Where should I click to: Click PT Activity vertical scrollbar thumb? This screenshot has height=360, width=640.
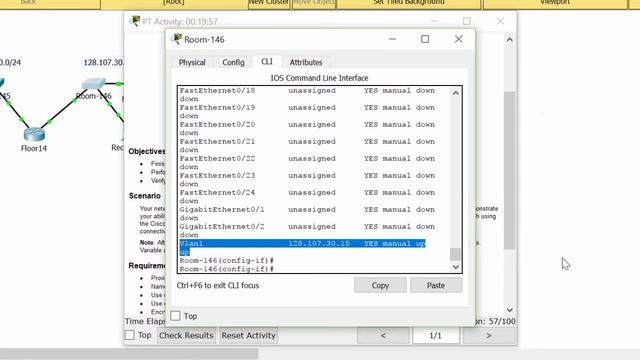pyautogui.click(x=509, y=170)
